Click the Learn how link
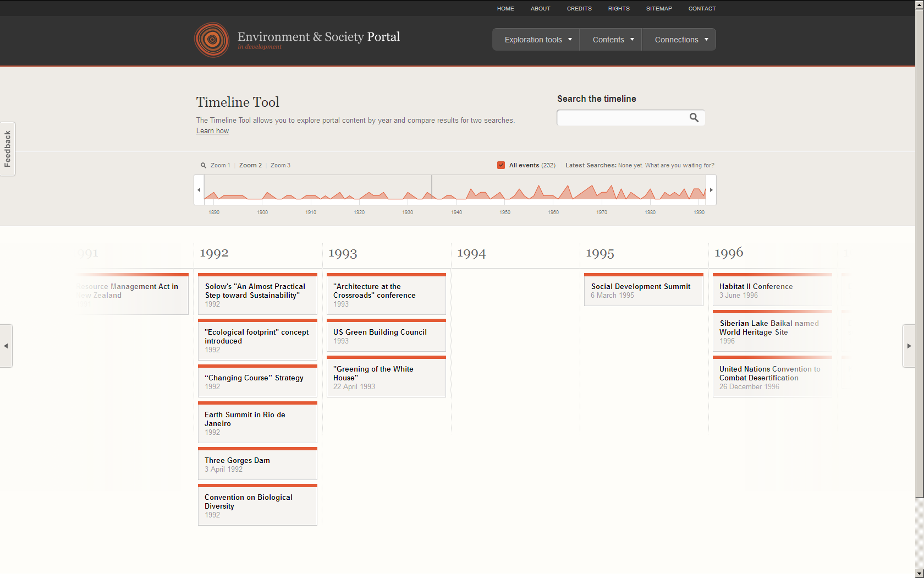 coord(212,131)
